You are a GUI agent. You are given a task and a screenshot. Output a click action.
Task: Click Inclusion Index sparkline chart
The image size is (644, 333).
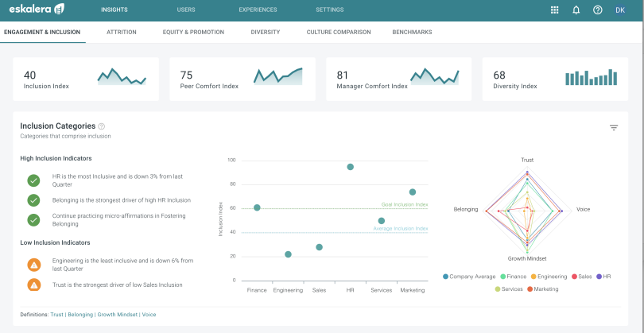point(122,77)
